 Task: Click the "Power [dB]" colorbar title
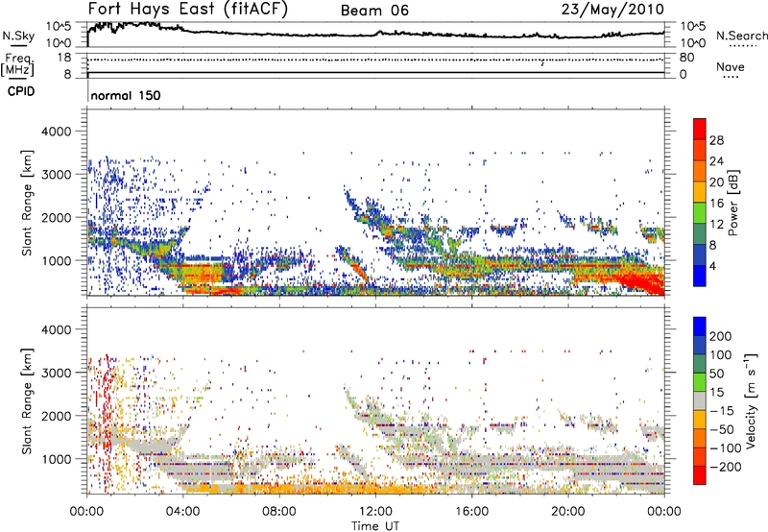733,203
